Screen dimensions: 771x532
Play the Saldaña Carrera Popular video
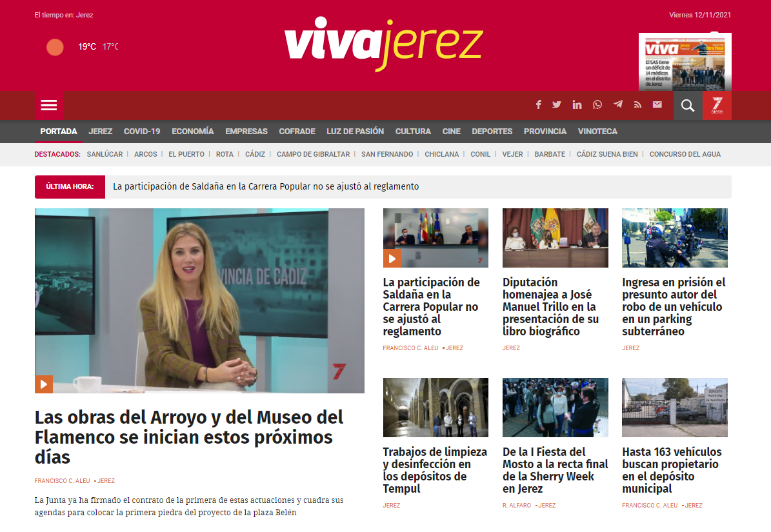pyautogui.click(x=392, y=259)
